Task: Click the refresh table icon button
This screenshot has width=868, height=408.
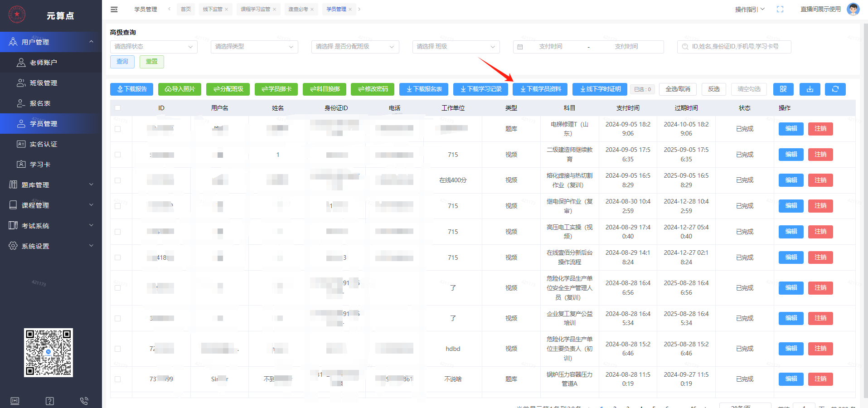Action: [835, 89]
